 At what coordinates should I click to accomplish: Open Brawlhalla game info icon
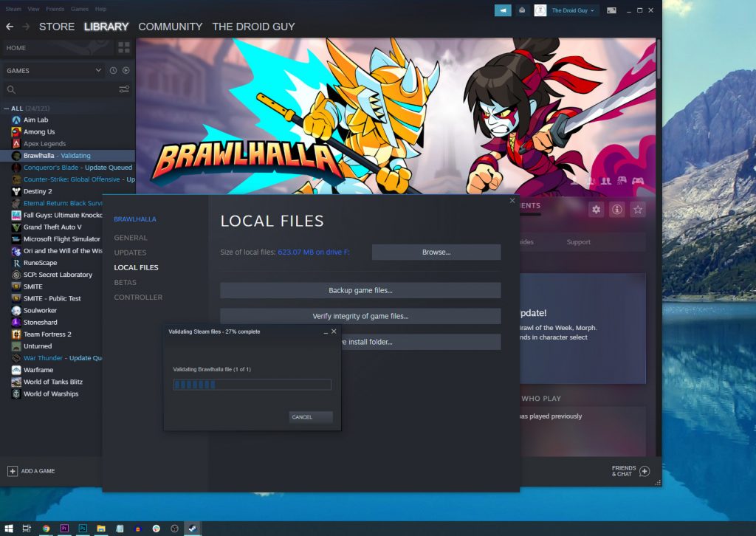(617, 209)
